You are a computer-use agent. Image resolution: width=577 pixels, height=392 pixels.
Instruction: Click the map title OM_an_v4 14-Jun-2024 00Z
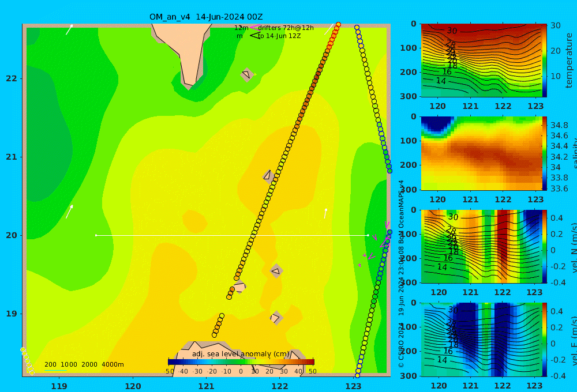[206, 17]
